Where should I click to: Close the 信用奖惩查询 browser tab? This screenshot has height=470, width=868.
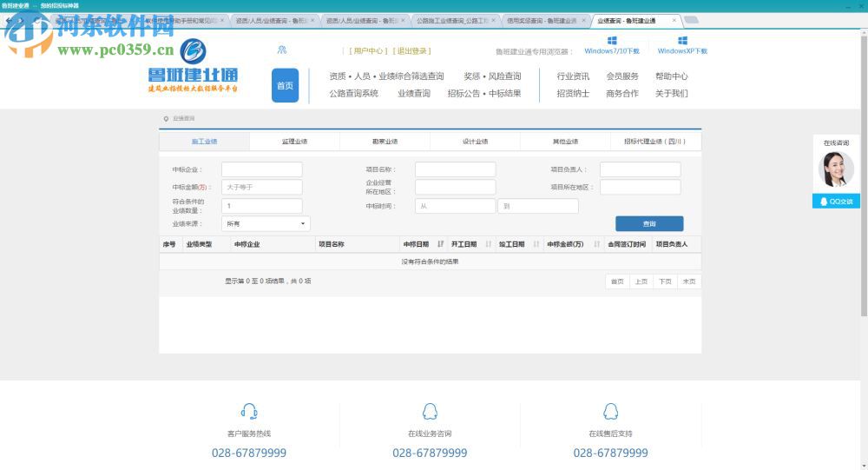(583, 21)
